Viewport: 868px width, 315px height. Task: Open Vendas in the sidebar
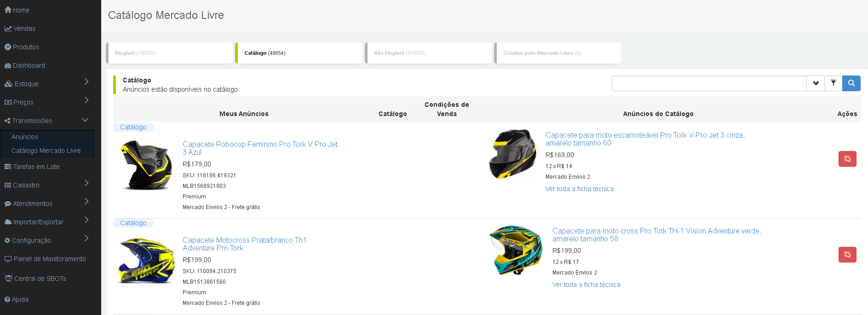20,29
